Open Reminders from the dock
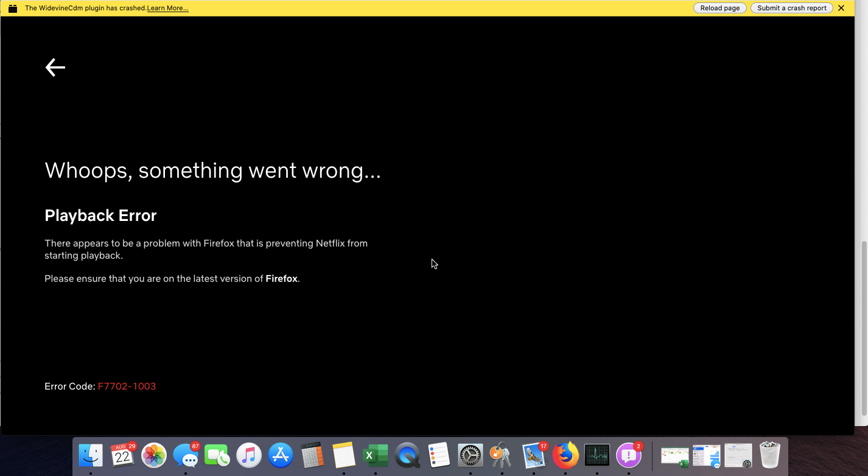 click(439, 455)
